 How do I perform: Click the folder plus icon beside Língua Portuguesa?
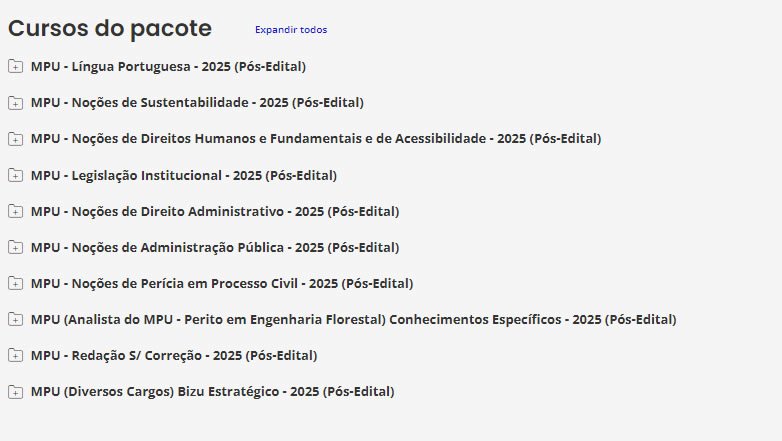(15, 67)
